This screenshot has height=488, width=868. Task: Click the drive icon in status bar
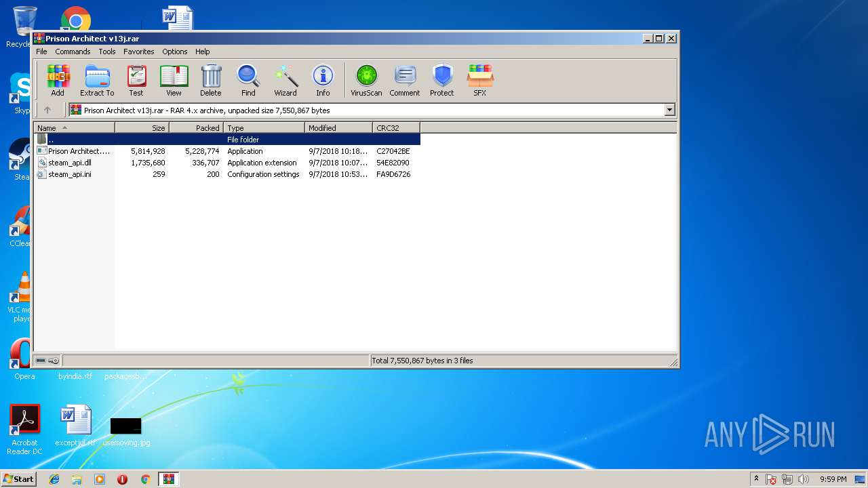[41, 361]
